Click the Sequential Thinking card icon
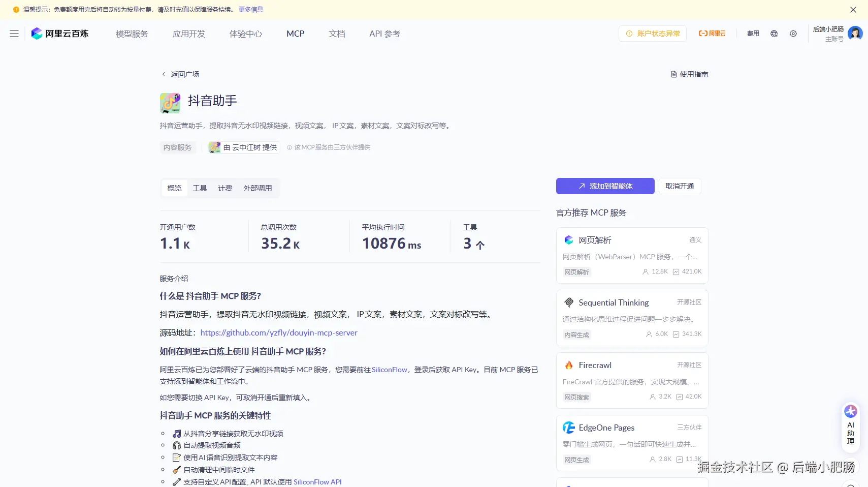This screenshot has height=487, width=868. [569, 302]
